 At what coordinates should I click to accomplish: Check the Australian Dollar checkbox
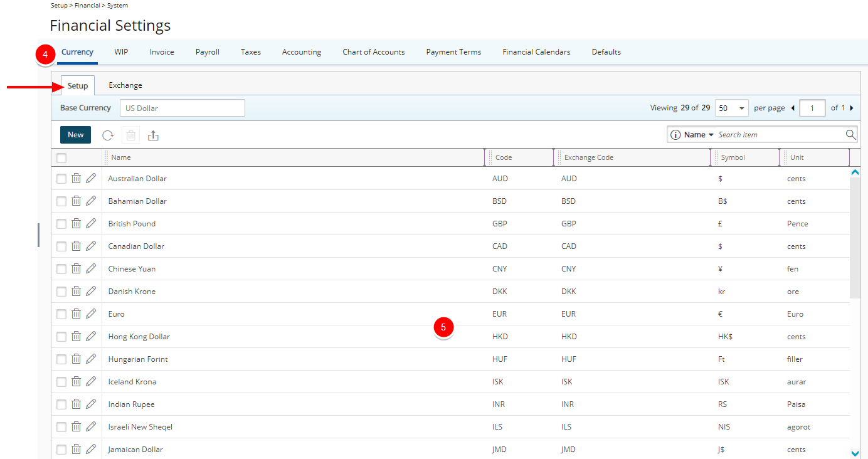[61, 179]
